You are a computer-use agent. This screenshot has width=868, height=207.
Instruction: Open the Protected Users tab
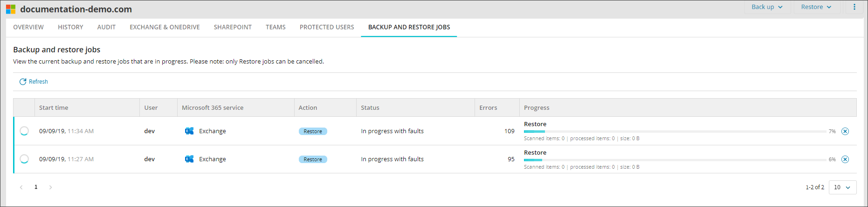pos(327,27)
